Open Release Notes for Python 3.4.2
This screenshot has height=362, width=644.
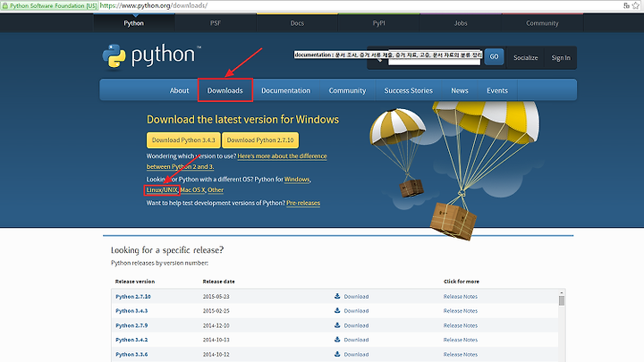coord(461,340)
